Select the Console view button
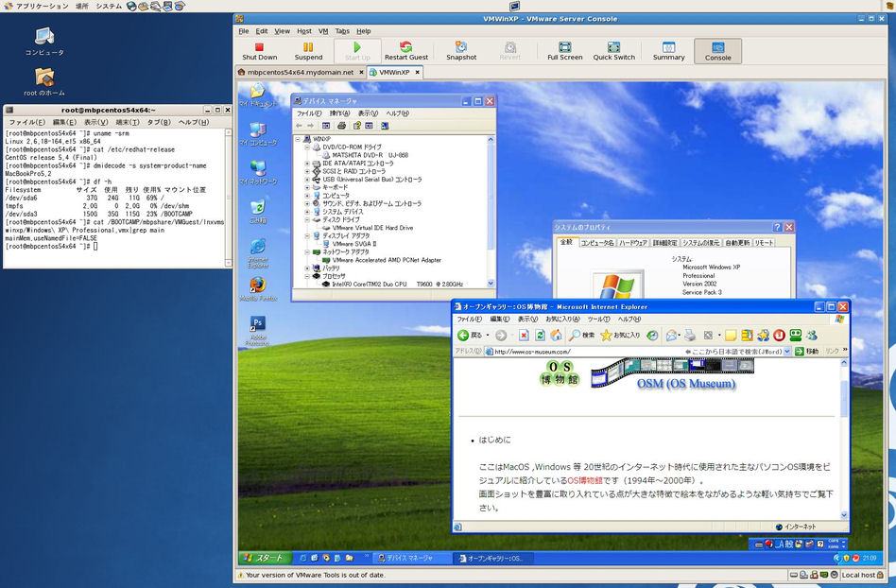The height and width of the screenshot is (588, 896). pyautogui.click(x=717, y=51)
